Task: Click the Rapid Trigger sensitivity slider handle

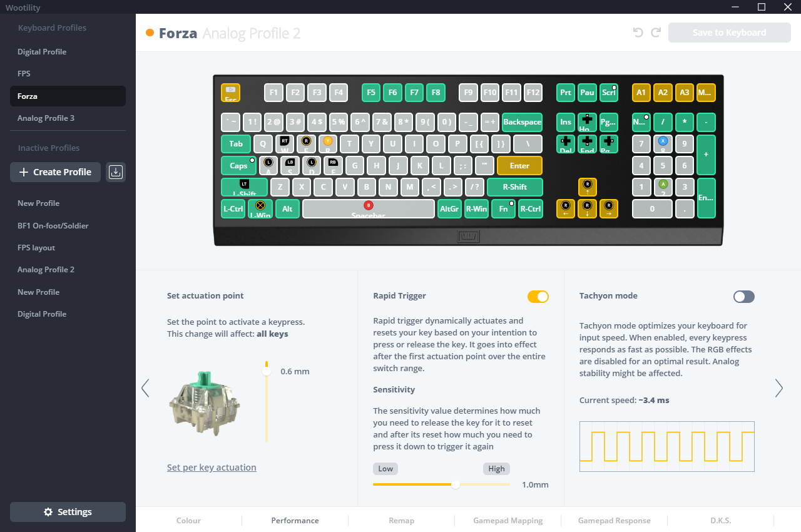Action: click(456, 484)
